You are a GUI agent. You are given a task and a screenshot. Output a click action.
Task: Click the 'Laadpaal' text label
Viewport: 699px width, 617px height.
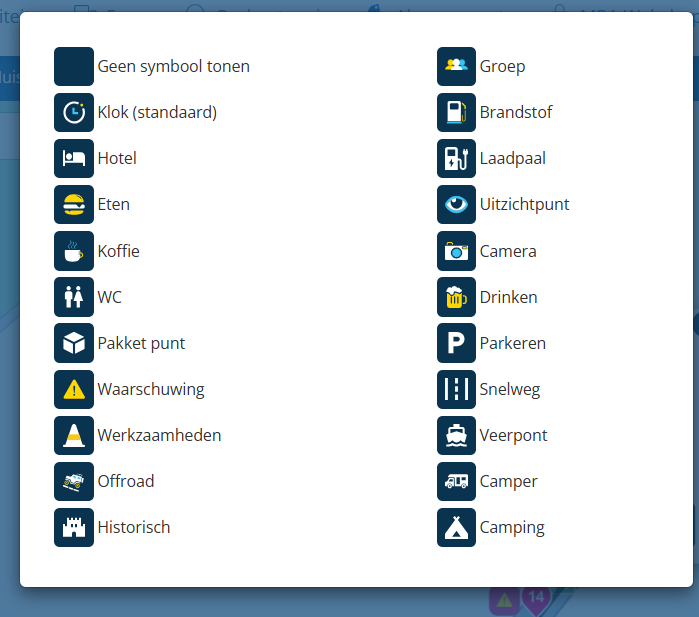(513, 159)
